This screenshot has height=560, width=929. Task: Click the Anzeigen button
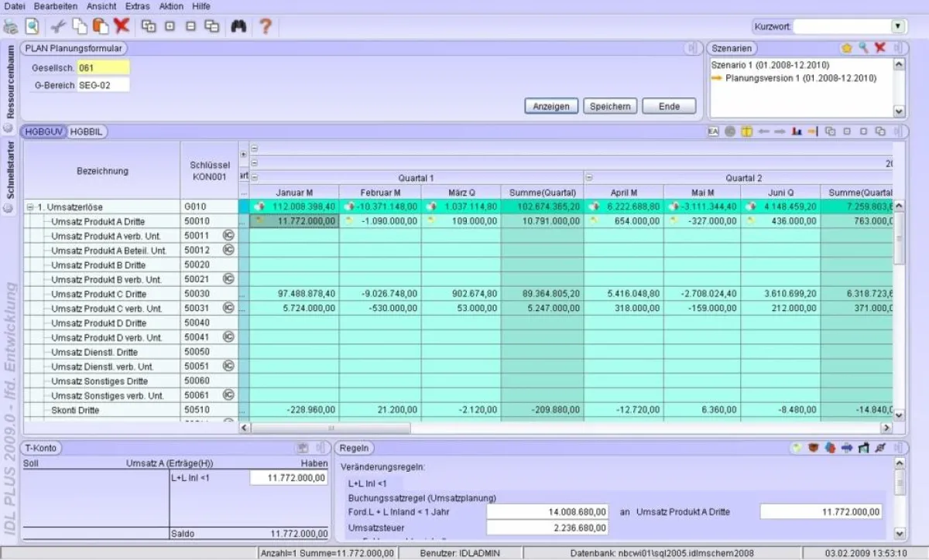(x=551, y=106)
